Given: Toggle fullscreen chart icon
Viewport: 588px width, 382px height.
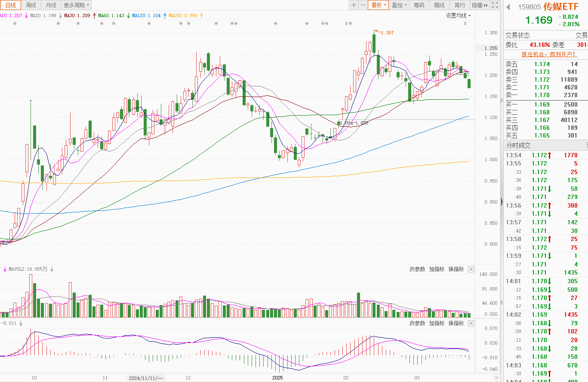Looking at the screenshot, I should [x=495, y=5].
